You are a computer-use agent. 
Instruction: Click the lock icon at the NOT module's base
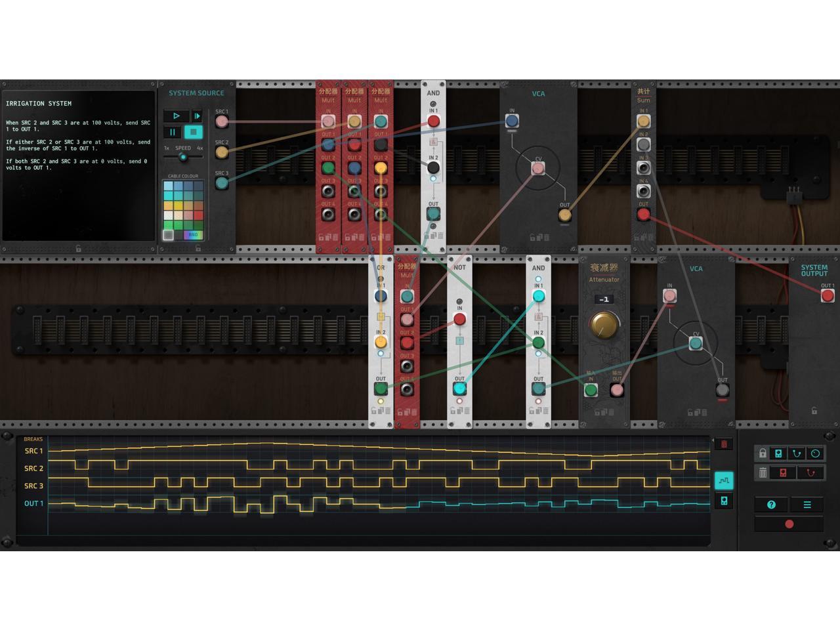click(453, 411)
